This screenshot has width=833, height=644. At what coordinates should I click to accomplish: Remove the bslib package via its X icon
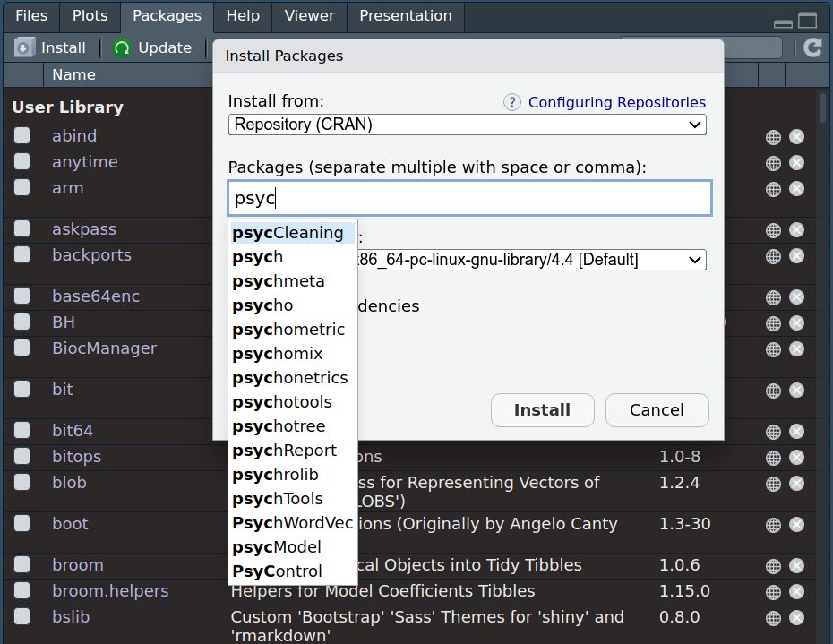pos(796,618)
